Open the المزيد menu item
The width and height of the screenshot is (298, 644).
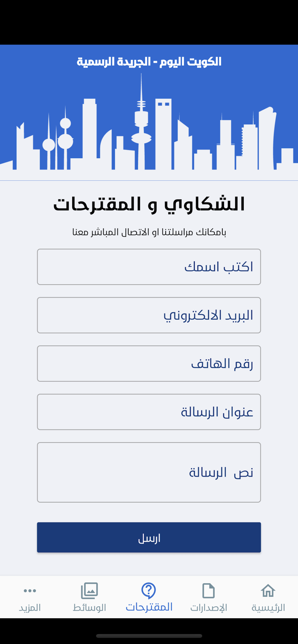[x=30, y=597]
